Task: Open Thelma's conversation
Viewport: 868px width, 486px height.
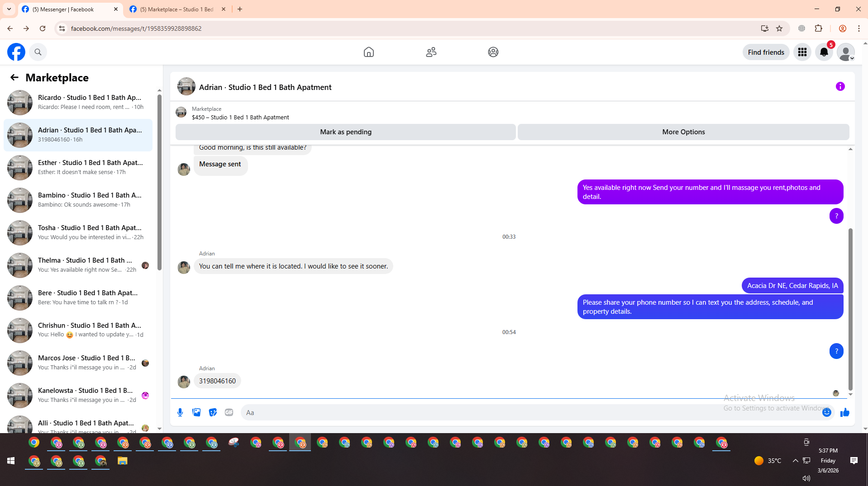Action: click(x=78, y=265)
